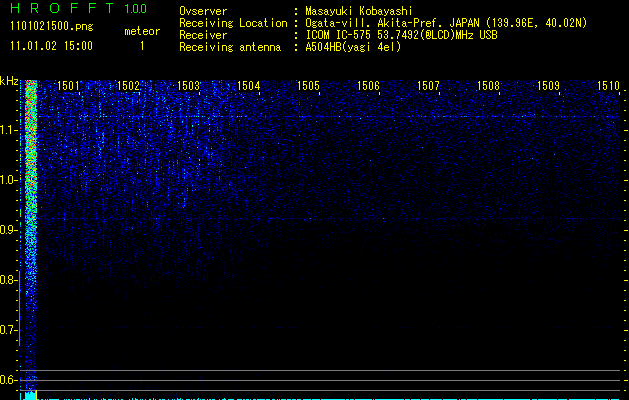Click the 1509 time axis marker
The height and width of the screenshot is (400, 629).
tap(548, 86)
